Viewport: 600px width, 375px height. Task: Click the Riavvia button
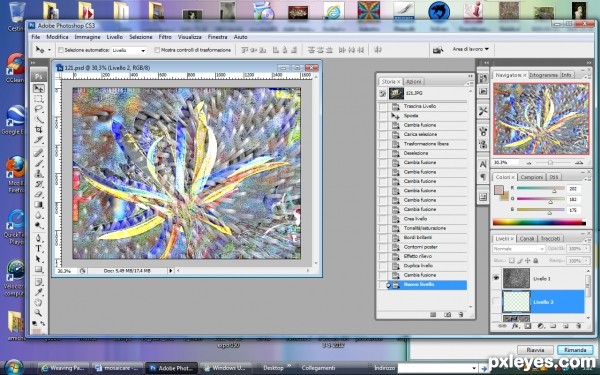pos(535,350)
